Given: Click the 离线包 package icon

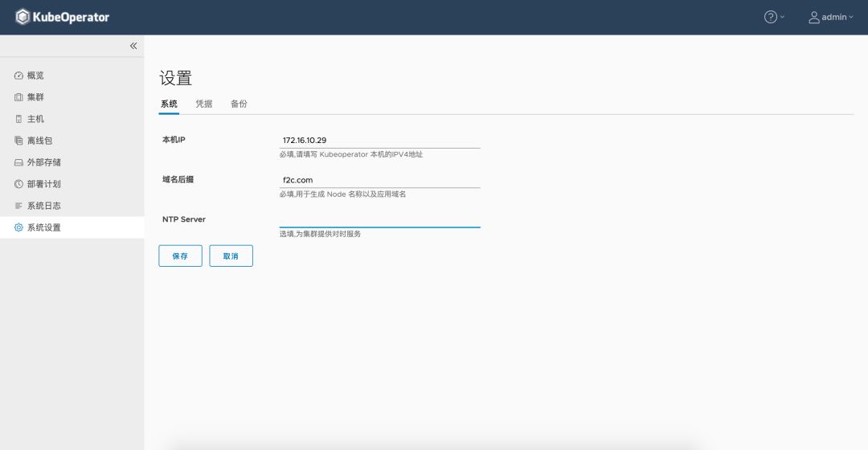Looking at the screenshot, I should [18, 141].
